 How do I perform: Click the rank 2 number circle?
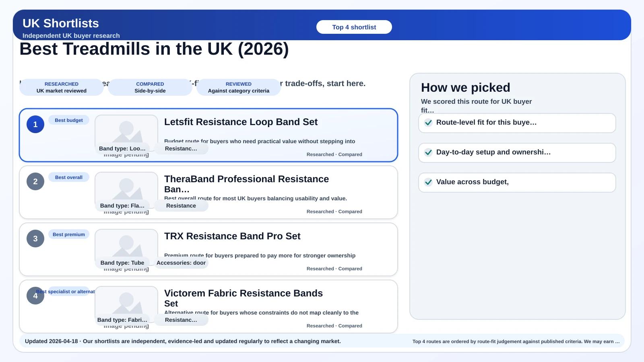(35, 181)
